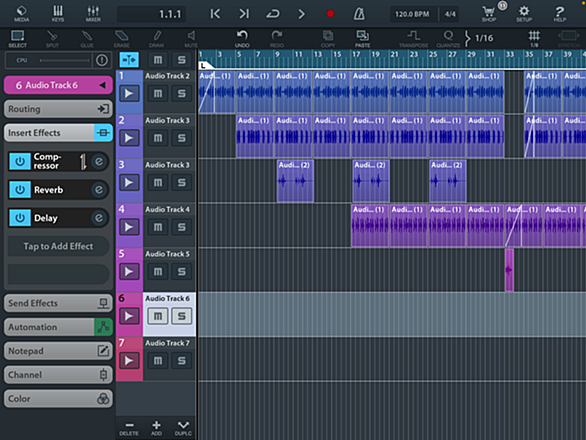This screenshot has width=586, height=440.
Task: Toggle the Compressor effect power button
Action: point(20,161)
